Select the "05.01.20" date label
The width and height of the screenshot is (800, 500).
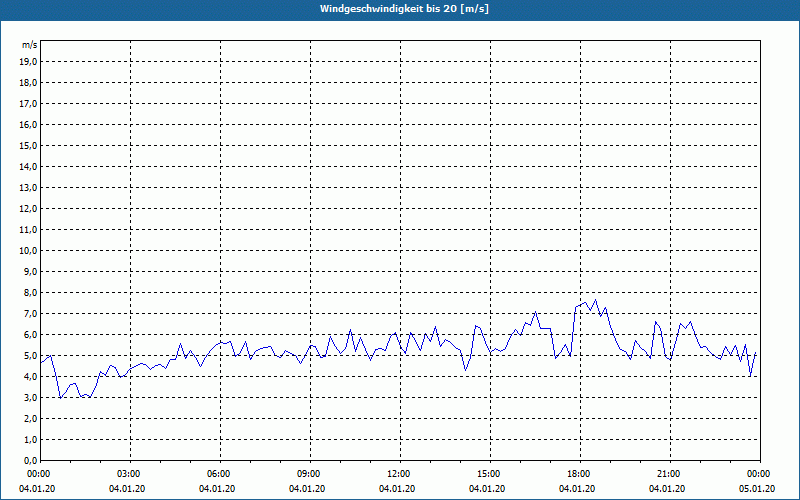pos(757,489)
